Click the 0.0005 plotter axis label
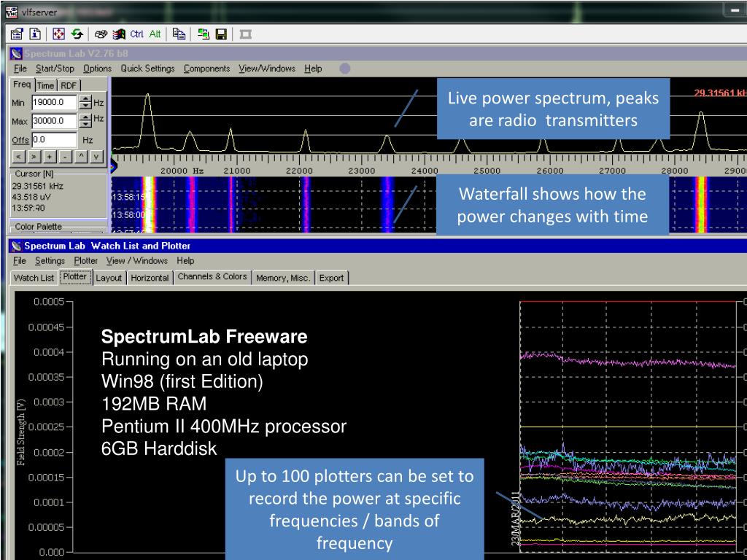 pyautogui.click(x=49, y=302)
